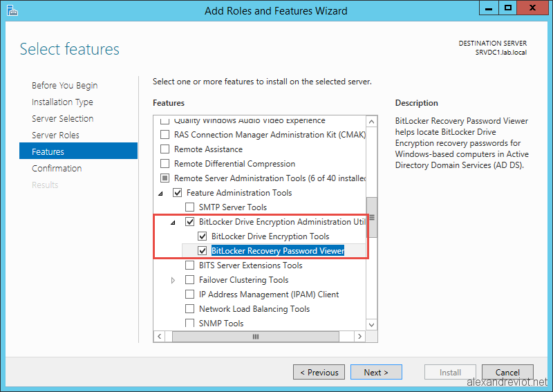This screenshot has height=392, width=553.
Task: Click the horizontal scrollbar thumb
Action: click(256, 337)
